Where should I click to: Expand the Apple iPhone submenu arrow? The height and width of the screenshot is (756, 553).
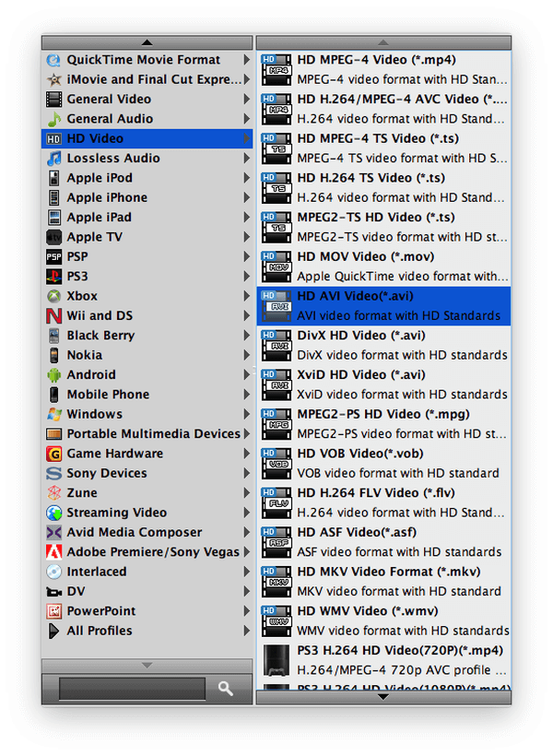246,197
